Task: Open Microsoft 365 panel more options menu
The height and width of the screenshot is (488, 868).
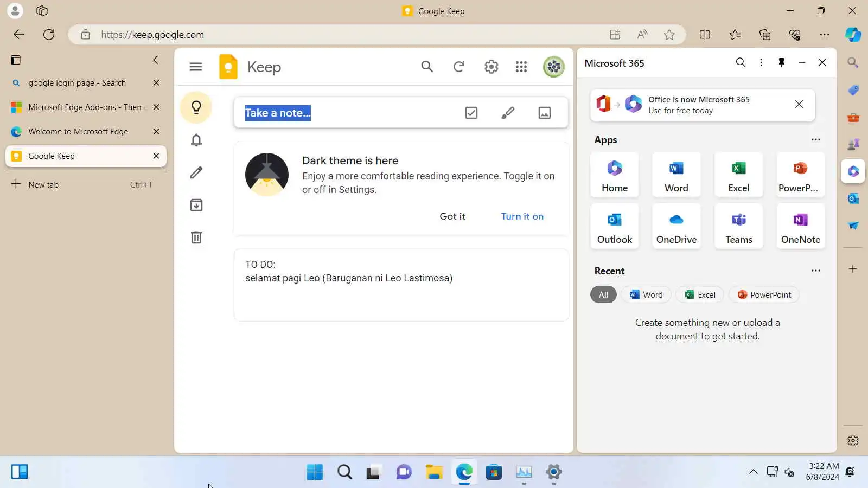Action: point(761,62)
